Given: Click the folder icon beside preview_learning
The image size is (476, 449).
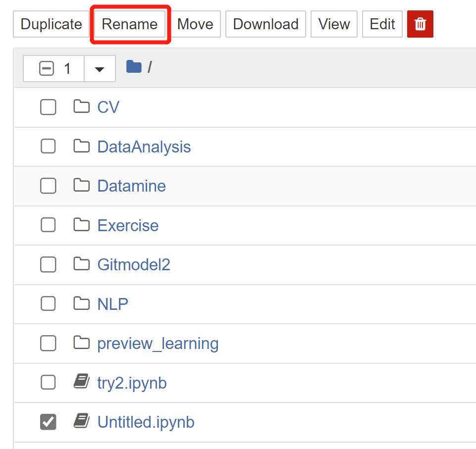Looking at the screenshot, I should point(81,343).
